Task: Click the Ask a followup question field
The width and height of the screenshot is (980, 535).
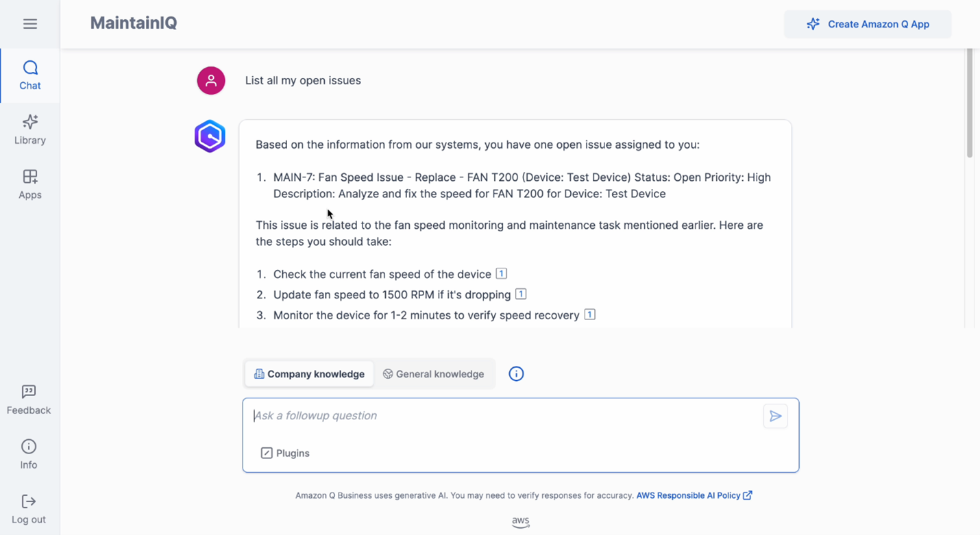Action: (506, 416)
